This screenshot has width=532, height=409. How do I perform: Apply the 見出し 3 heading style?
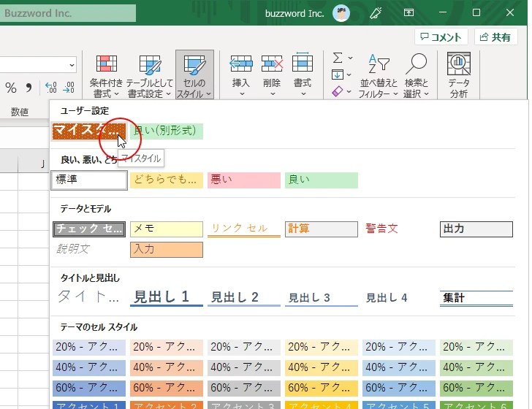(x=322, y=297)
